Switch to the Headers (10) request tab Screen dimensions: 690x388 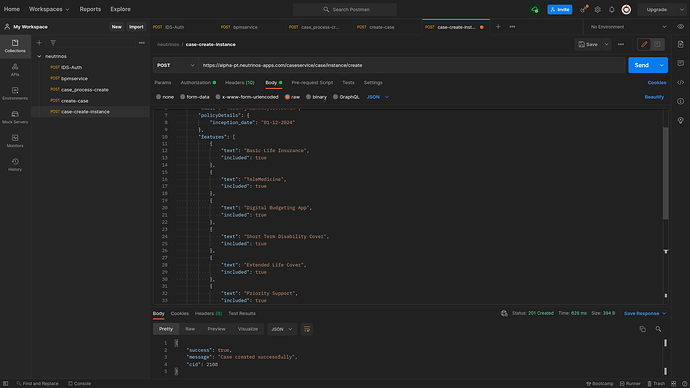[x=239, y=83]
